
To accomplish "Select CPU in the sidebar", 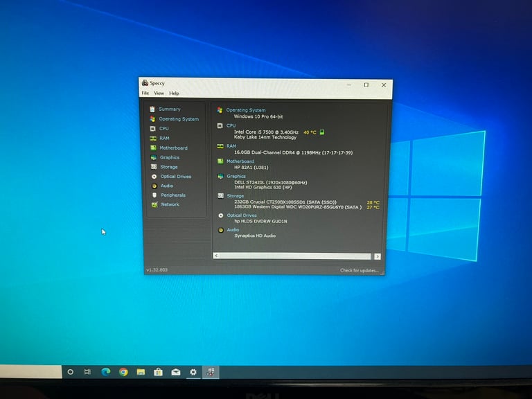I will (x=164, y=129).
